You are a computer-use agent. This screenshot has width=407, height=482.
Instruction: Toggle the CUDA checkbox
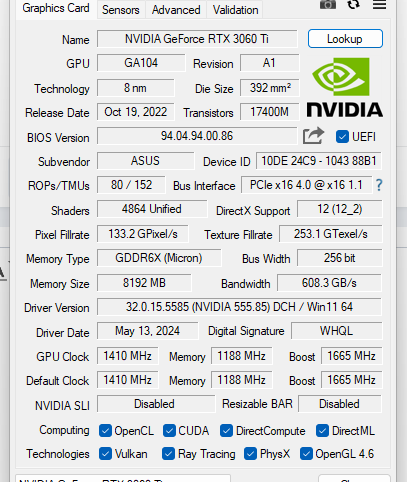click(x=169, y=431)
